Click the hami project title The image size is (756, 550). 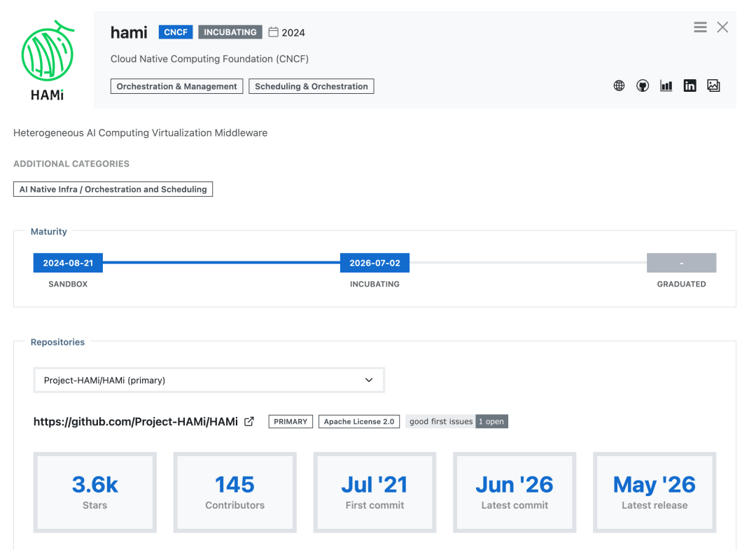click(x=129, y=32)
